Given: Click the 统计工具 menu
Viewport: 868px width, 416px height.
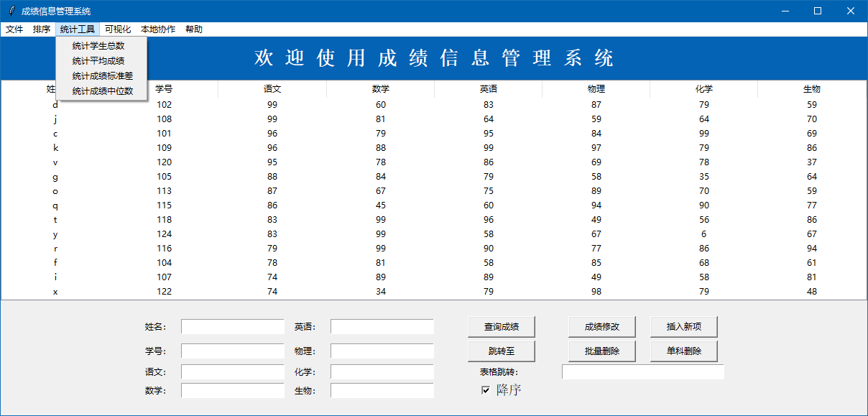Looking at the screenshot, I should [78, 29].
